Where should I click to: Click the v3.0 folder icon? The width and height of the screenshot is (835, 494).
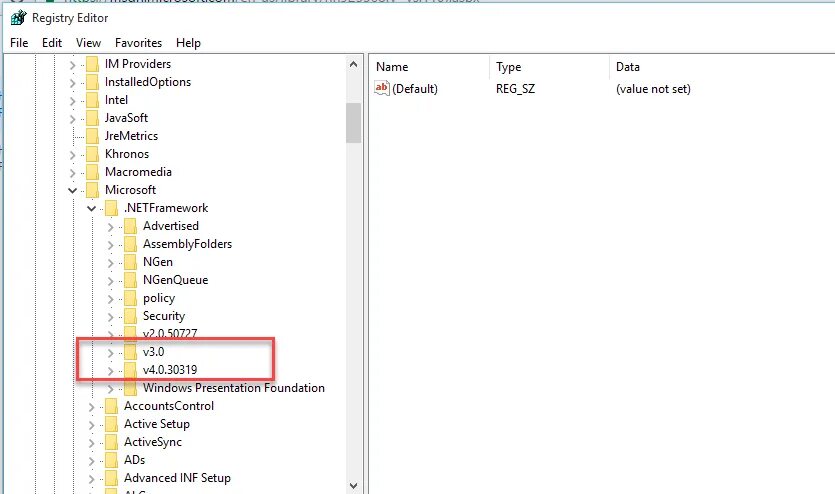pos(131,352)
